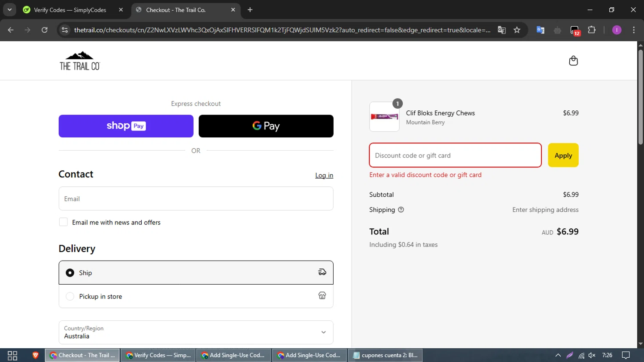Click the site information icon in address bar
The image size is (644, 362).
[x=65, y=30]
